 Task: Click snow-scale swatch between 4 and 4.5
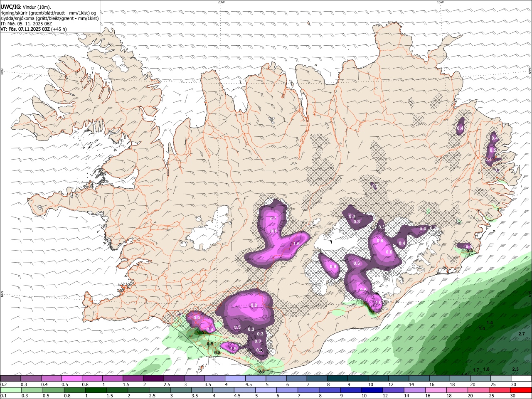pyautogui.click(x=235, y=379)
